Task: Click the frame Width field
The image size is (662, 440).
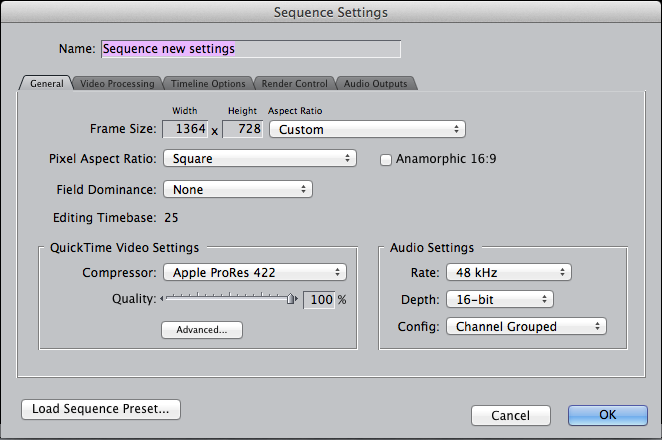Action: click(x=187, y=129)
